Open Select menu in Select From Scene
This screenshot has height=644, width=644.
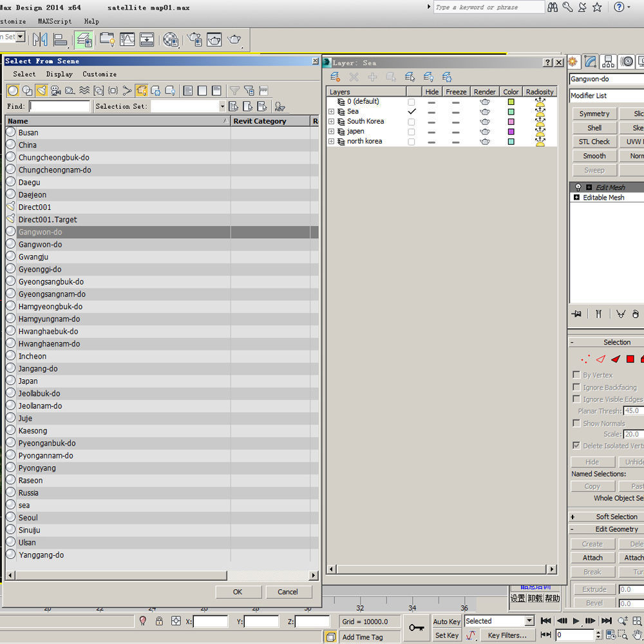[x=24, y=74]
